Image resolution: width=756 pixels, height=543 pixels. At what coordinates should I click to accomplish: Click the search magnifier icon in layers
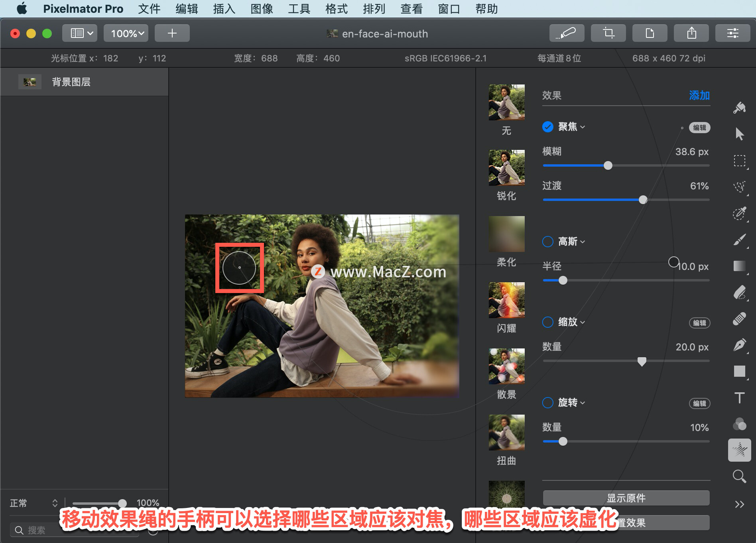[x=19, y=530]
